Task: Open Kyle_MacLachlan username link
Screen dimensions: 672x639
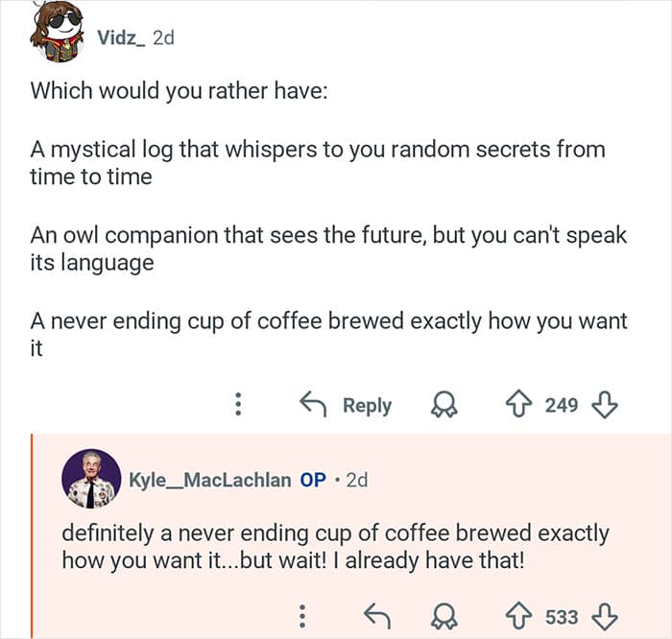Action: click(x=209, y=480)
